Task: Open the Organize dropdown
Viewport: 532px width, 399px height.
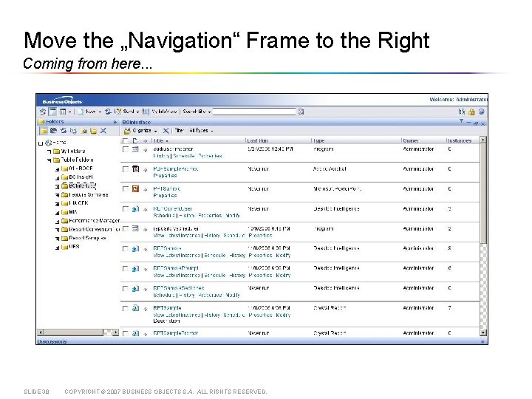Action: click(155, 131)
